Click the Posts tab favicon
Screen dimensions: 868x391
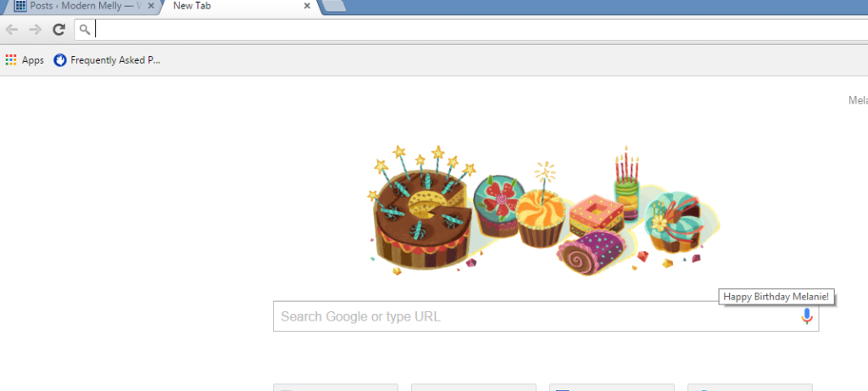point(20,6)
